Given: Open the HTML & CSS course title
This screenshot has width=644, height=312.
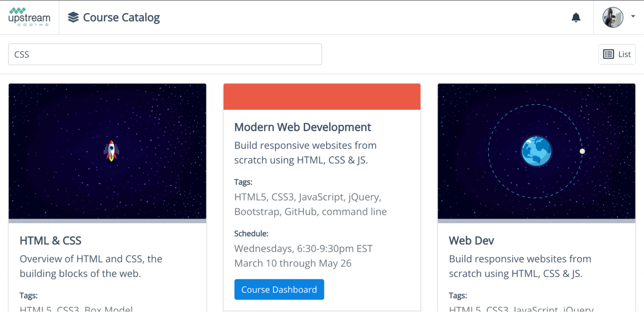Looking at the screenshot, I should point(51,241).
